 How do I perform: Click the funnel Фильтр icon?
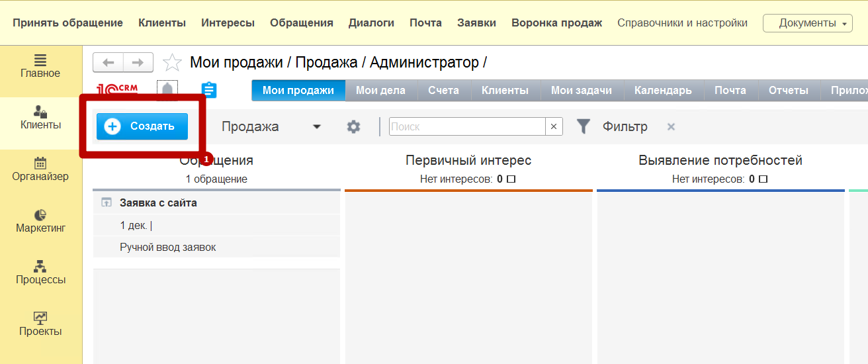[x=583, y=126]
